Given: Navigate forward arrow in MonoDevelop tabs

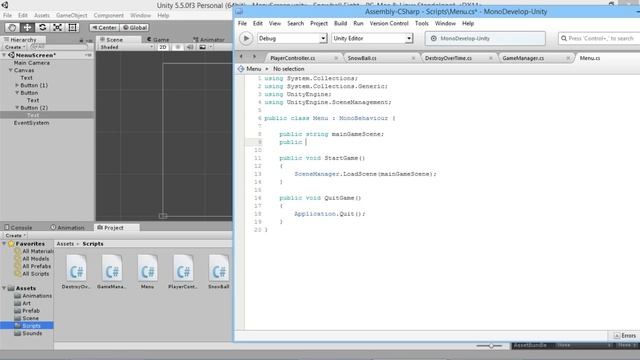Looking at the screenshot, I should [254, 56].
